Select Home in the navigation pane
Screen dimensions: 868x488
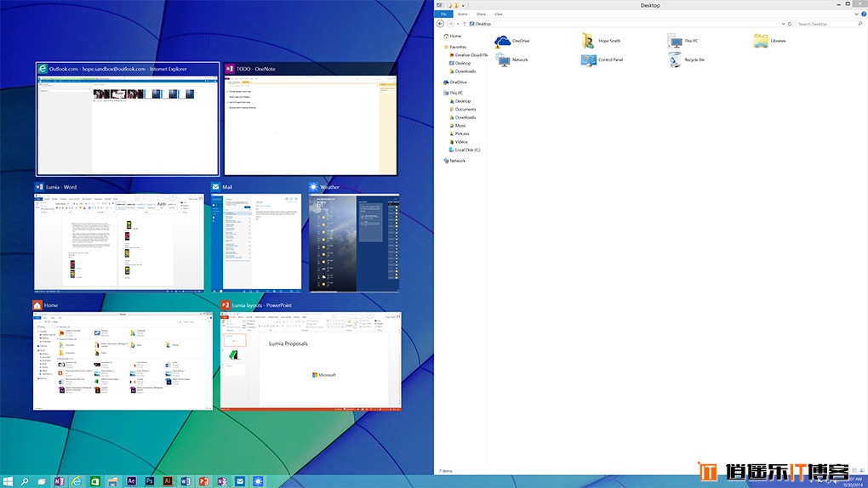coord(452,36)
